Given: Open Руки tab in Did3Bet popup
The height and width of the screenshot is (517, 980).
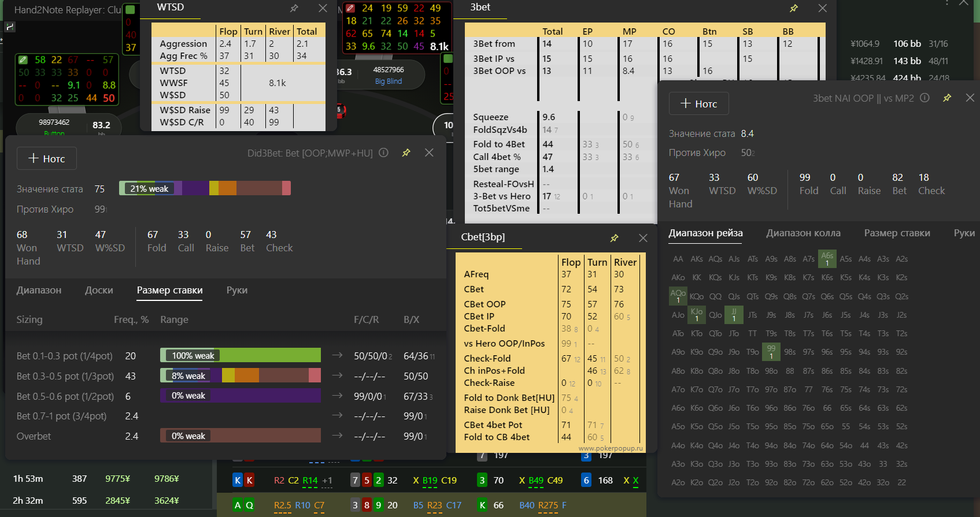Looking at the screenshot, I should pyautogui.click(x=237, y=290).
